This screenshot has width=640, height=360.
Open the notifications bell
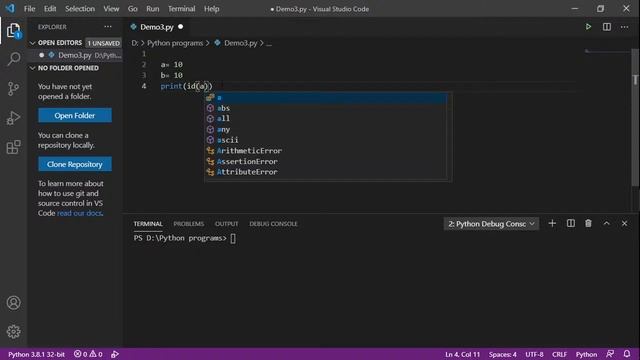[627, 354]
